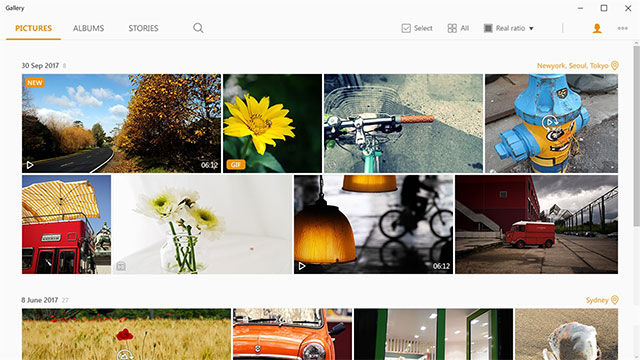
Task: Open the red van photo thumbnail
Action: [x=536, y=224]
